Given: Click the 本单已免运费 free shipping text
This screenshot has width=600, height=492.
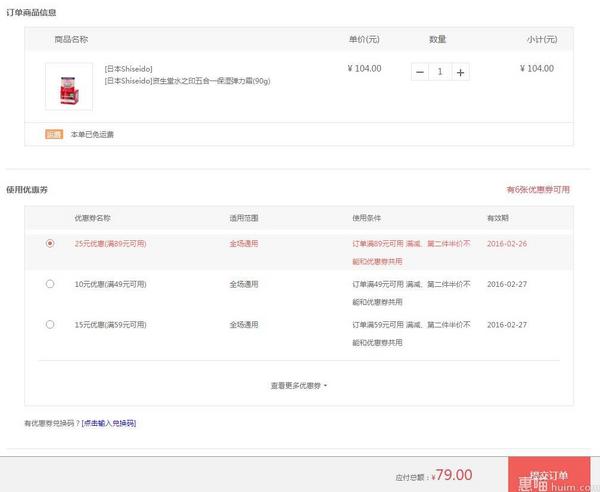Looking at the screenshot, I should 92,134.
